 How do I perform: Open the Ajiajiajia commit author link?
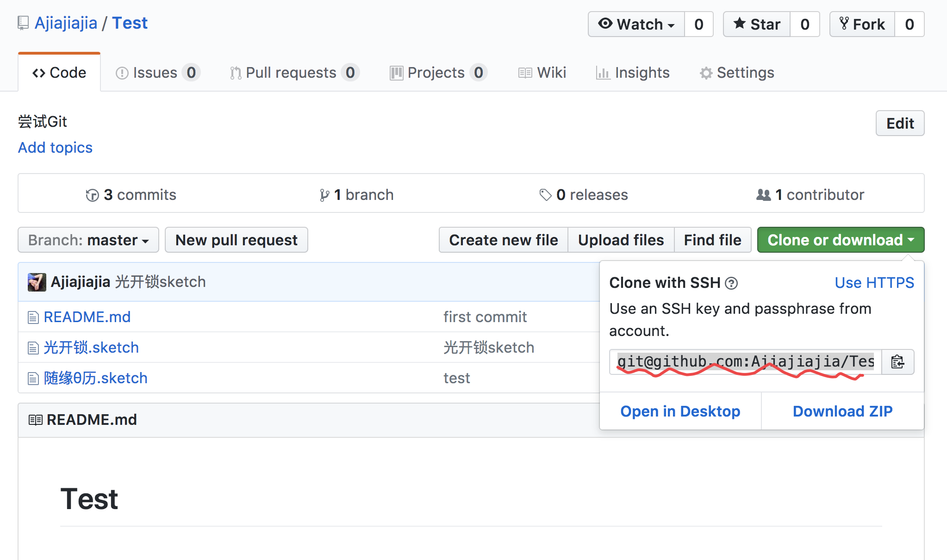81,282
